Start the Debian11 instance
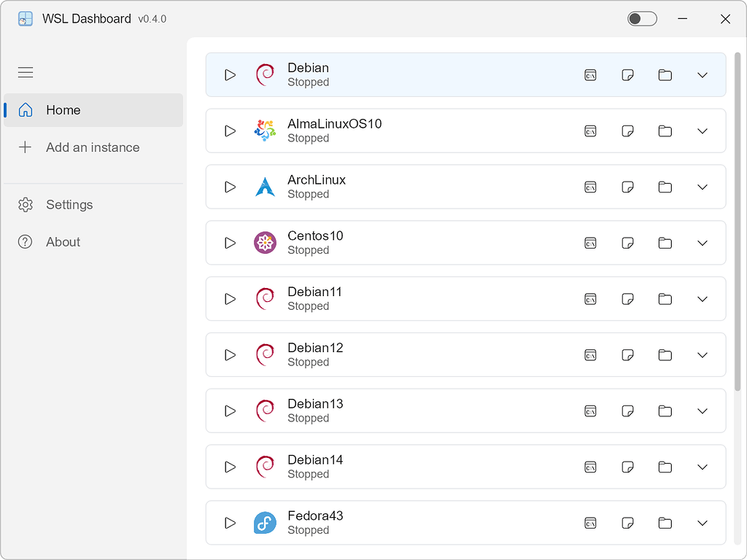This screenshot has height=560, width=747. (230, 299)
